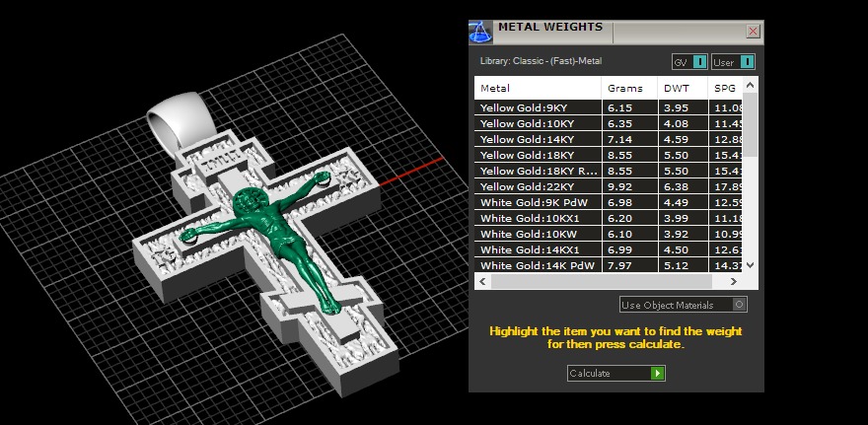The height and width of the screenshot is (425, 868).
Task: Click the Calculate button
Action: pyautogui.click(x=616, y=373)
